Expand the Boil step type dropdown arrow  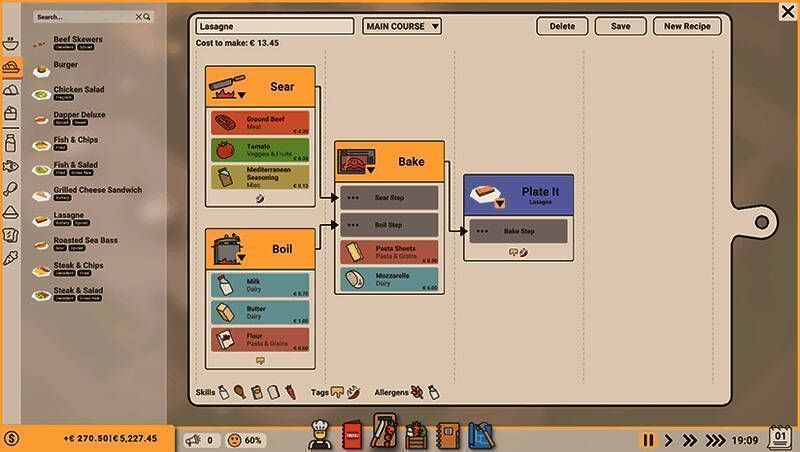[241, 257]
